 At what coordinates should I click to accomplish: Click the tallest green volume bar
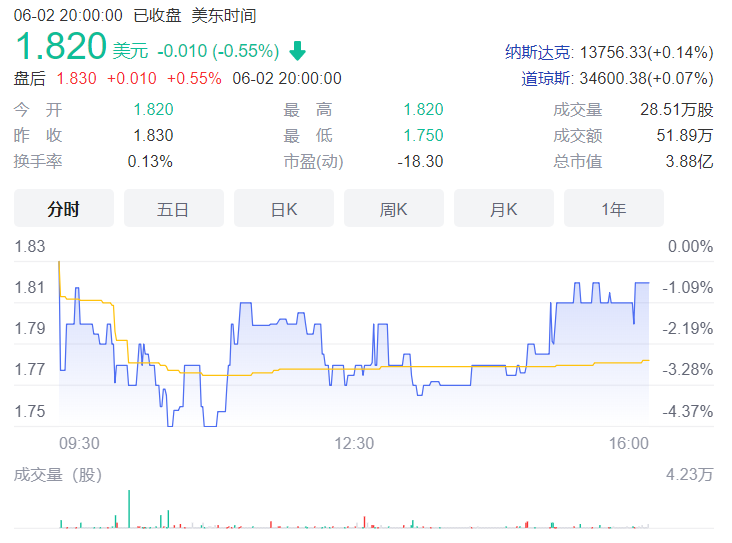[x=129, y=509]
